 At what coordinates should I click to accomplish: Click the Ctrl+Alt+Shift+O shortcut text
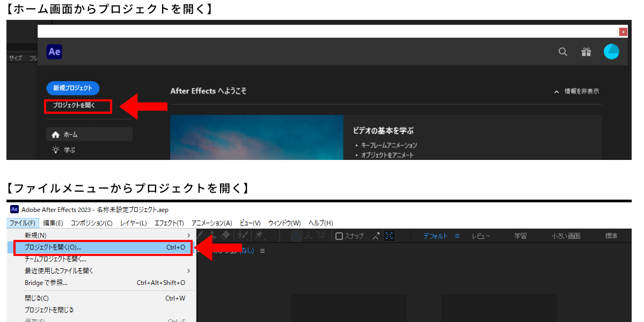(x=161, y=283)
